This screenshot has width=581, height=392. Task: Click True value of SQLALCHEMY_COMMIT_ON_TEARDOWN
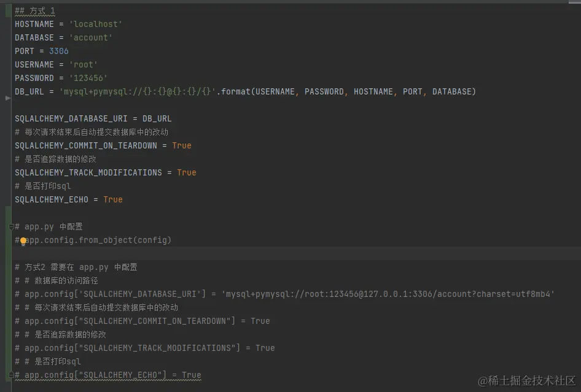(x=182, y=145)
